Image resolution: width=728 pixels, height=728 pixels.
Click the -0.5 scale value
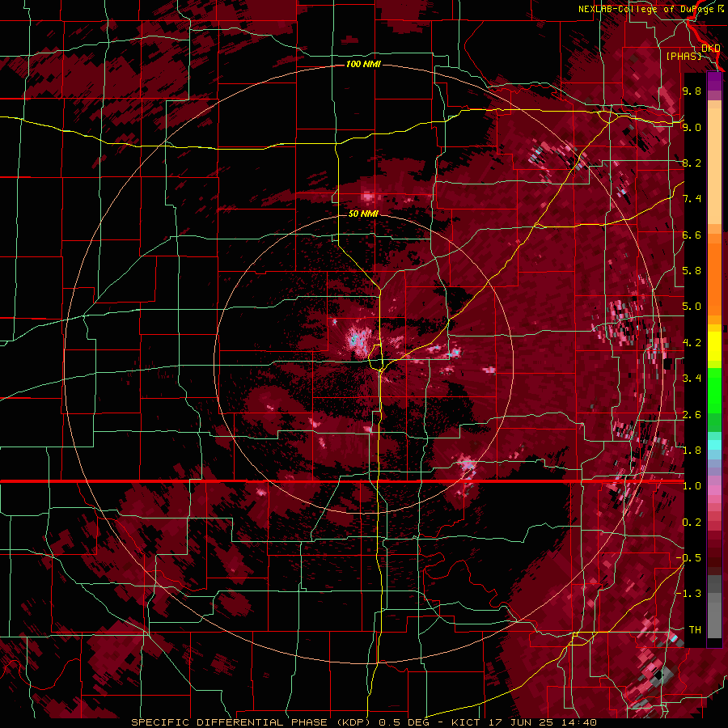pos(688,558)
